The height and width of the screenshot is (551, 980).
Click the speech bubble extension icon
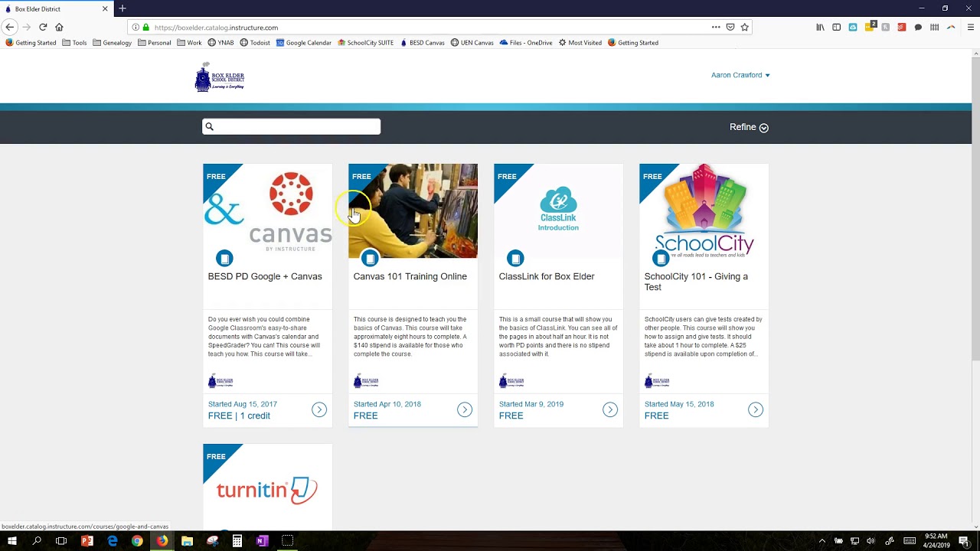pos(918,27)
